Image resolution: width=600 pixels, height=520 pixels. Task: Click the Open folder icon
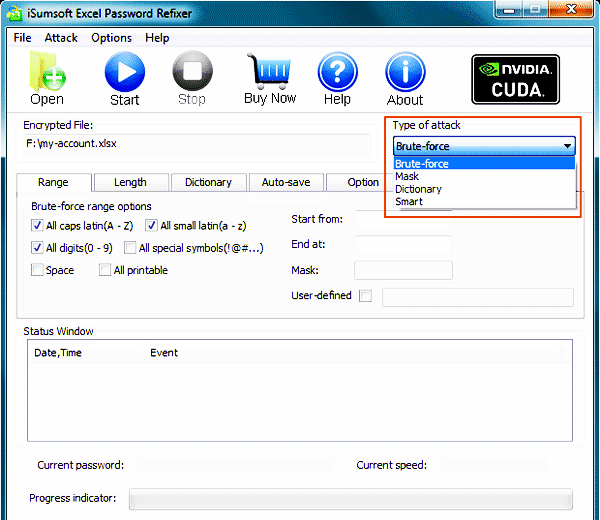pyautogui.click(x=47, y=72)
